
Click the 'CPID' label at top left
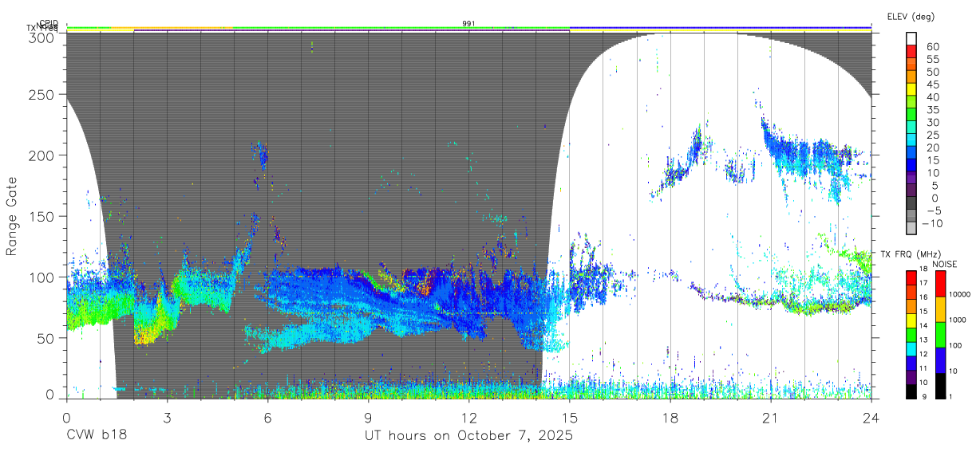[49, 23]
